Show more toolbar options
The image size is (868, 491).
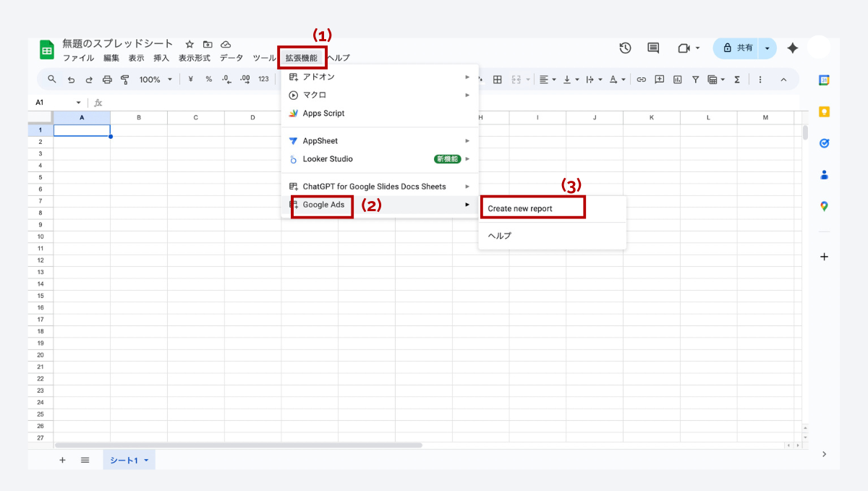click(760, 80)
